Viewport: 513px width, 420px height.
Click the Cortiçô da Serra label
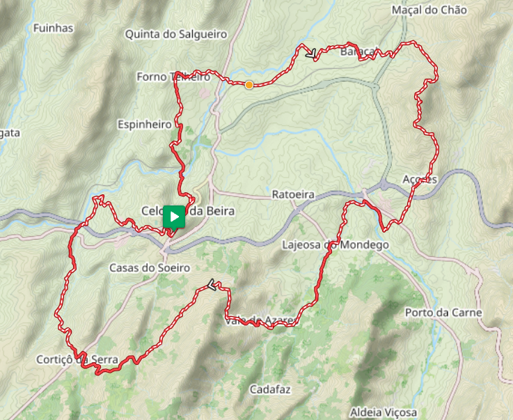pyautogui.click(x=77, y=360)
